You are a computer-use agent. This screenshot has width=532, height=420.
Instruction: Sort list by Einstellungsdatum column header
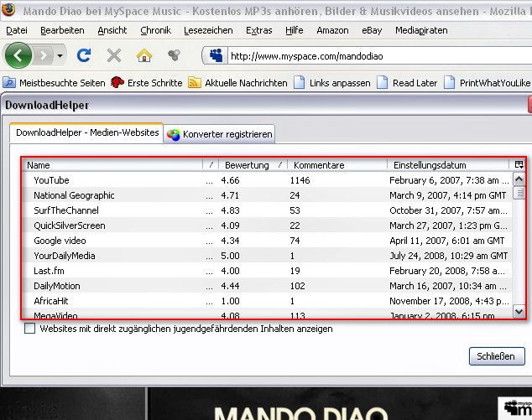(x=449, y=165)
